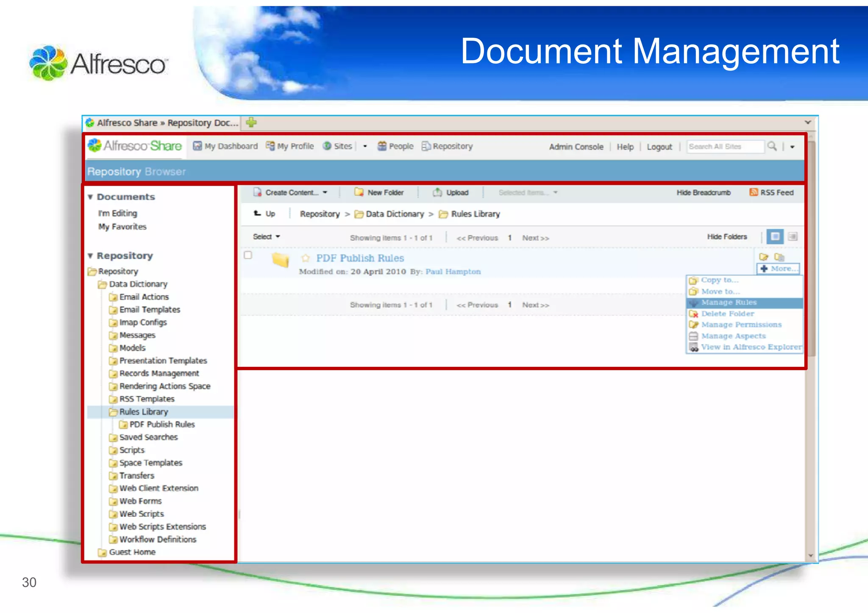This screenshot has height=613, width=868.
Task: Switch to detailed list view
Action: pyautogui.click(x=793, y=236)
